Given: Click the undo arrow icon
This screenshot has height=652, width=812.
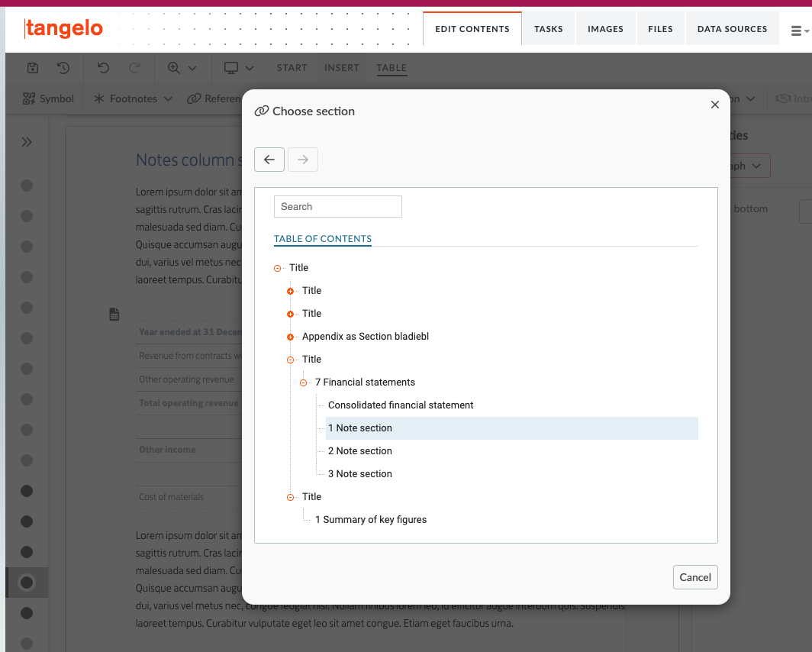Looking at the screenshot, I should [x=104, y=68].
